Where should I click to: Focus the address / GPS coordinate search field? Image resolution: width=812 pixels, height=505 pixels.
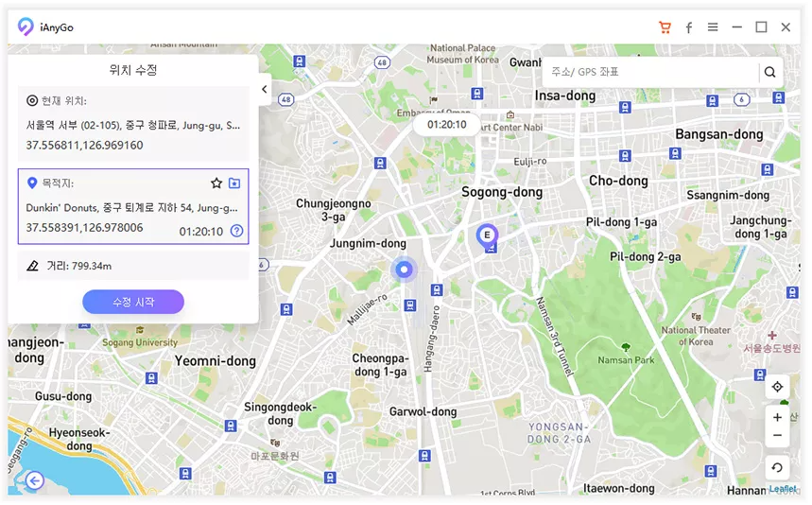(652, 72)
